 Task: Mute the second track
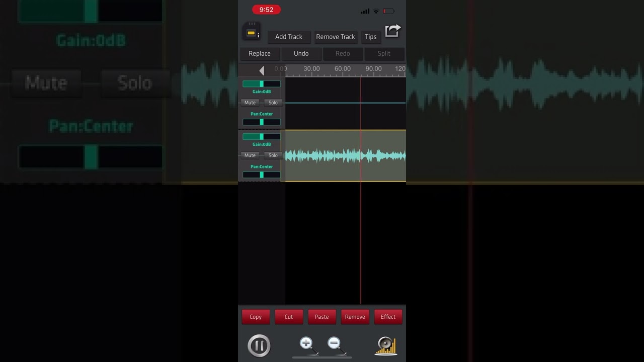250,155
